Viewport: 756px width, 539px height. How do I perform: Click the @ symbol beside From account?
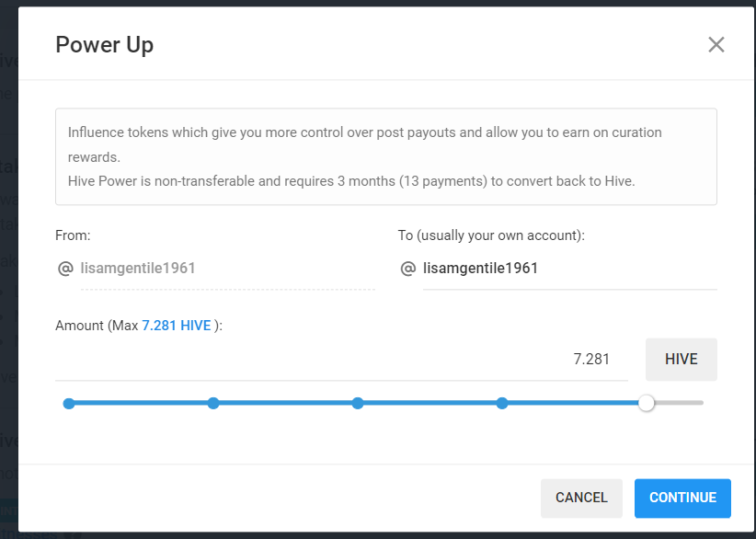coord(65,269)
